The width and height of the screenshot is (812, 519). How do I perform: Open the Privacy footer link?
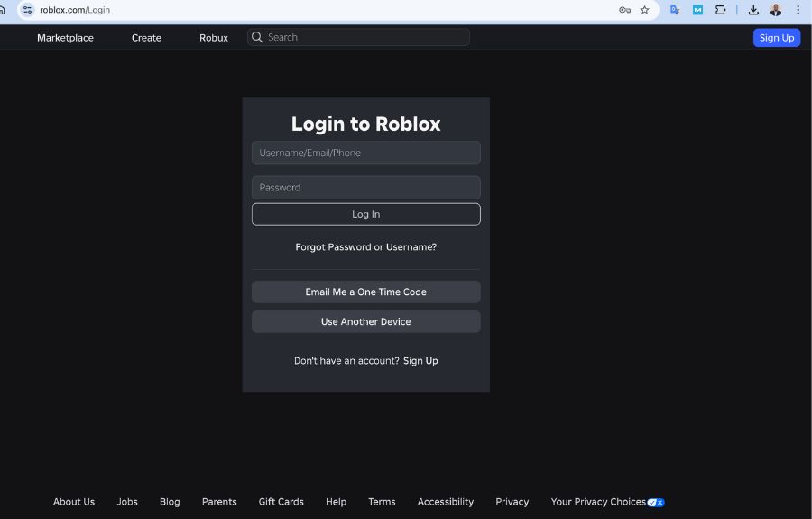point(512,502)
